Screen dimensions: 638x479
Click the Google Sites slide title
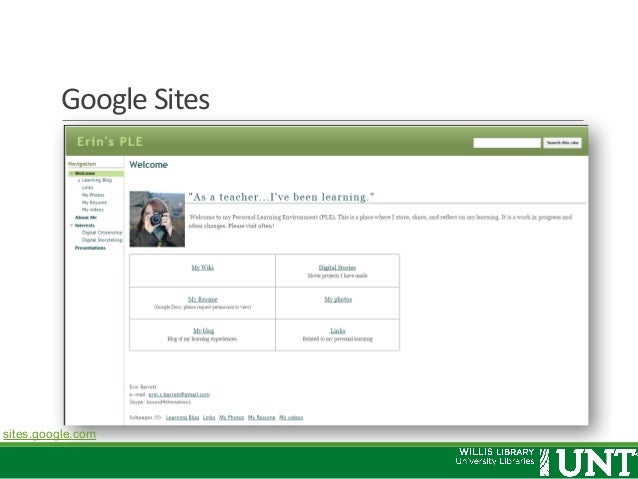135,100
